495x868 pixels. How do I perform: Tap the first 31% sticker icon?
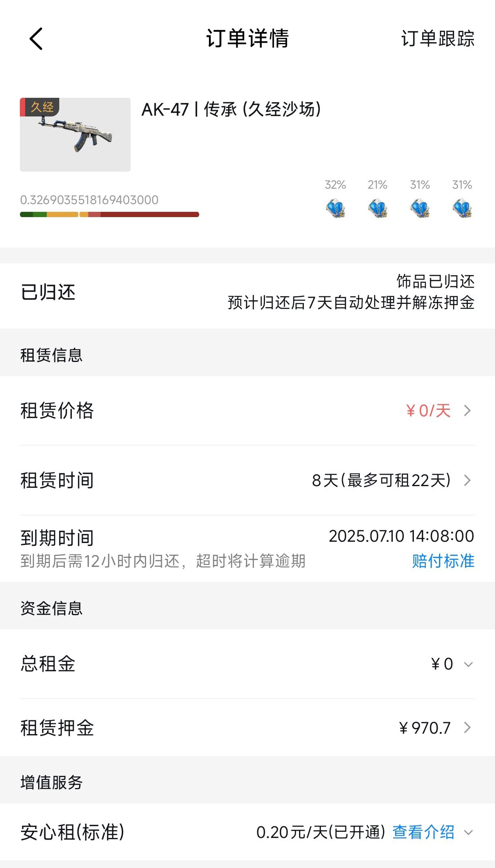420,208
